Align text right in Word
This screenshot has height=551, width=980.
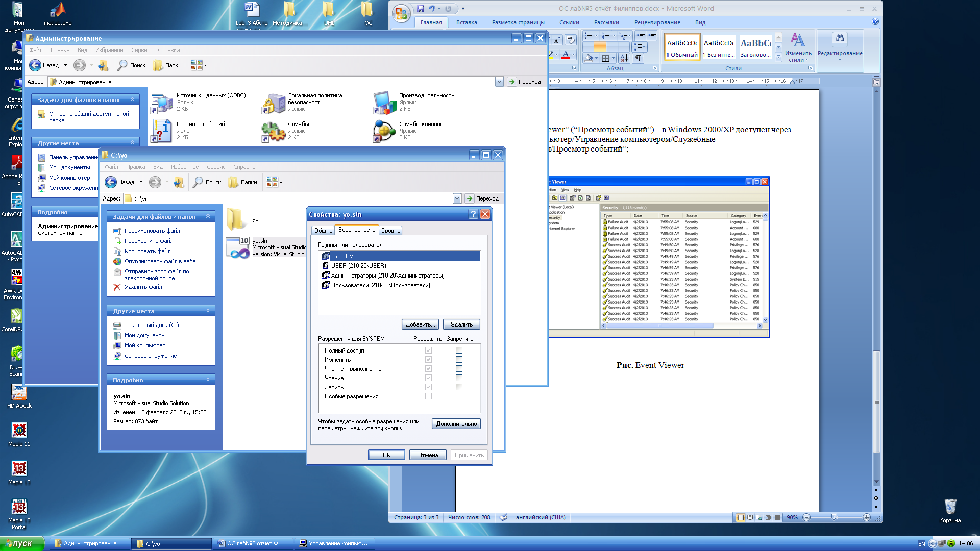coord(612,47)
